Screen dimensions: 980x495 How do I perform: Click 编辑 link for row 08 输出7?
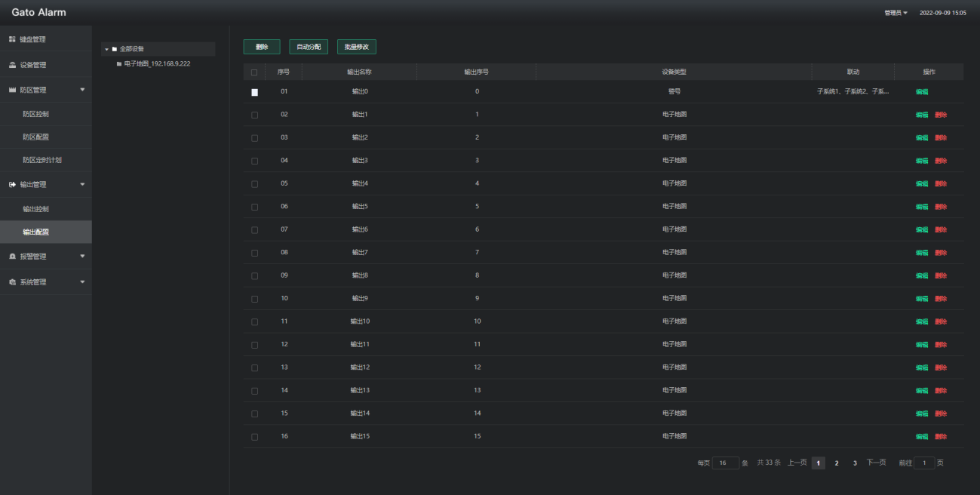click(x=922, y=253)
